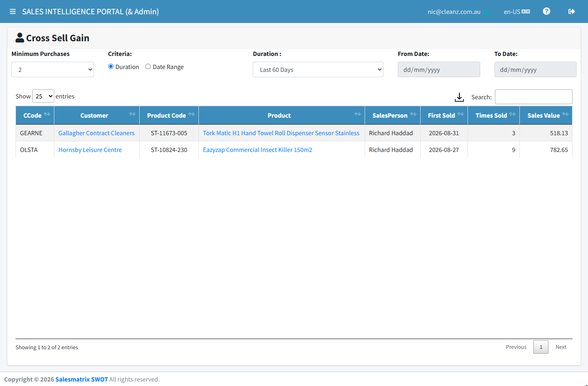Sort by First Sold column arrows
The height and width of the screenshot is (386, 588).
461,114
